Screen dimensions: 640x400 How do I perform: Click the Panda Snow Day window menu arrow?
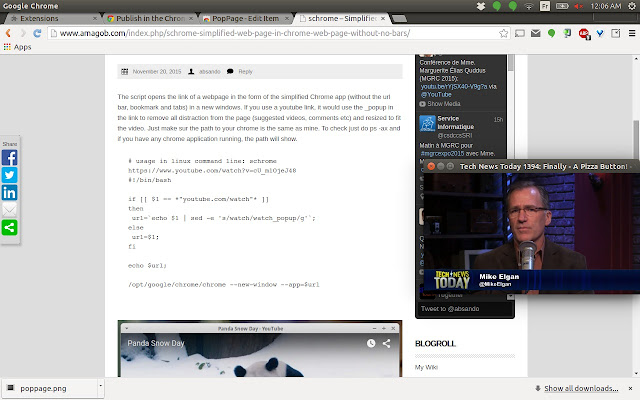pyautogui.click(x=126, y=328)
